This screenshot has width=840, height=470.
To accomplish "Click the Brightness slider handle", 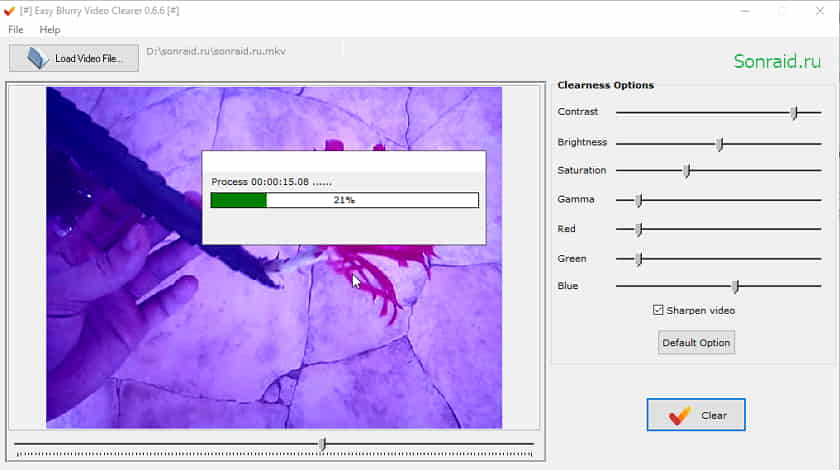I will [719, 144].
